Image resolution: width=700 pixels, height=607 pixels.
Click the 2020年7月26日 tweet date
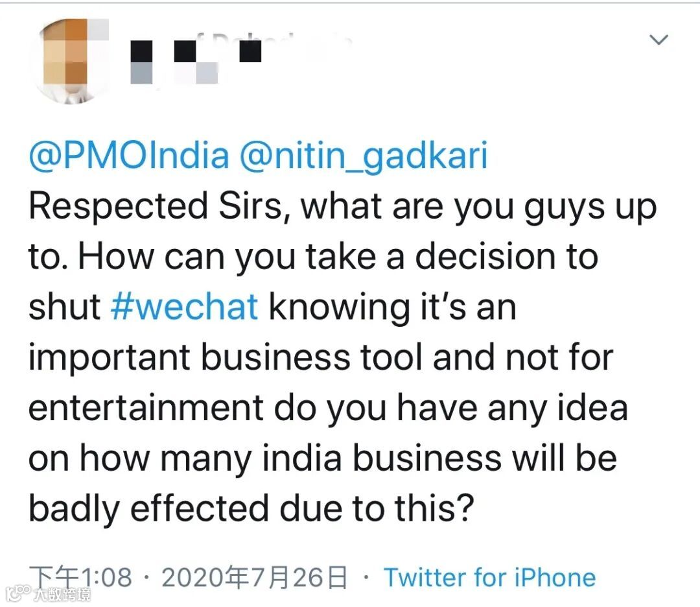pyautogui.click(x=254, y=577)
